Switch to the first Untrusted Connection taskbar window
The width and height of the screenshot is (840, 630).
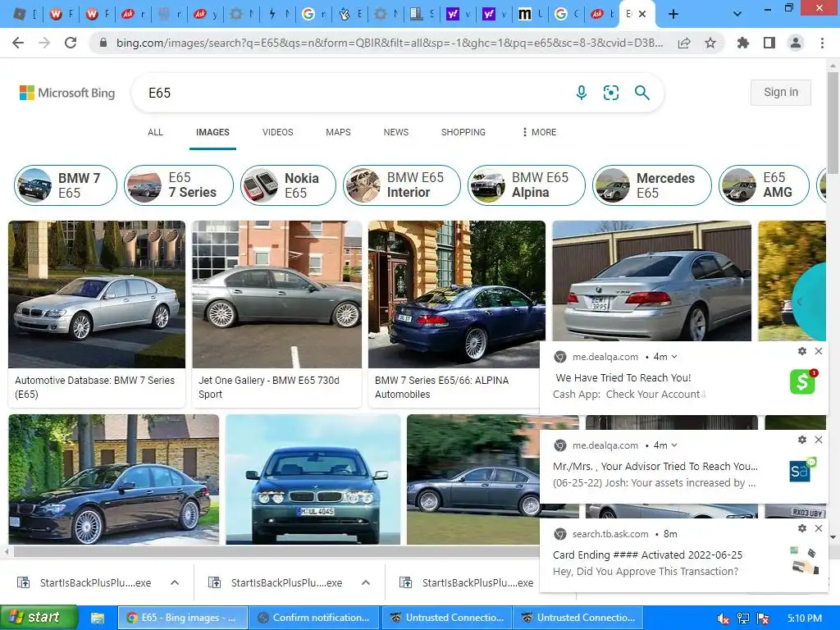tap(447, 618)
